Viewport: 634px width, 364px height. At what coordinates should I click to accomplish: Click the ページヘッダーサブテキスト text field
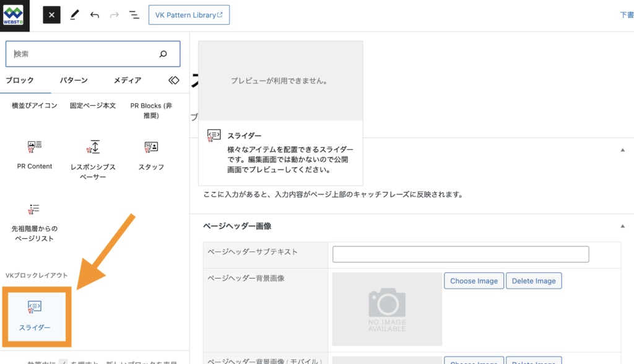click(x=461, y=254)
